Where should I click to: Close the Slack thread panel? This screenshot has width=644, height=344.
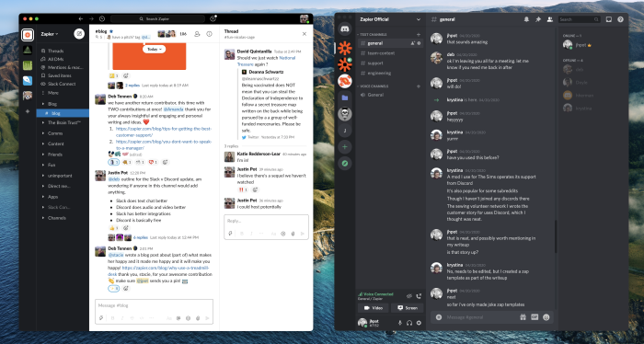tap(305, 34)
